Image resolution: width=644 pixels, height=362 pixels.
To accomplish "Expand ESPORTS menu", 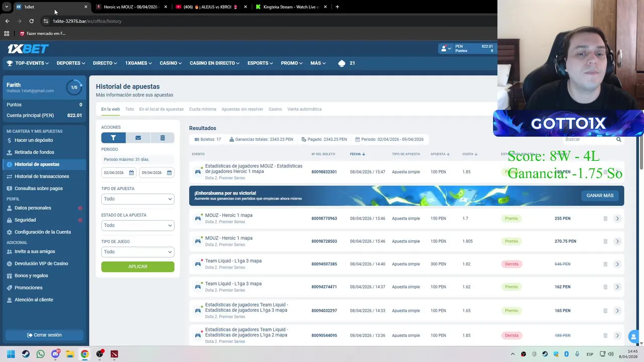I will tap(260, 63).
